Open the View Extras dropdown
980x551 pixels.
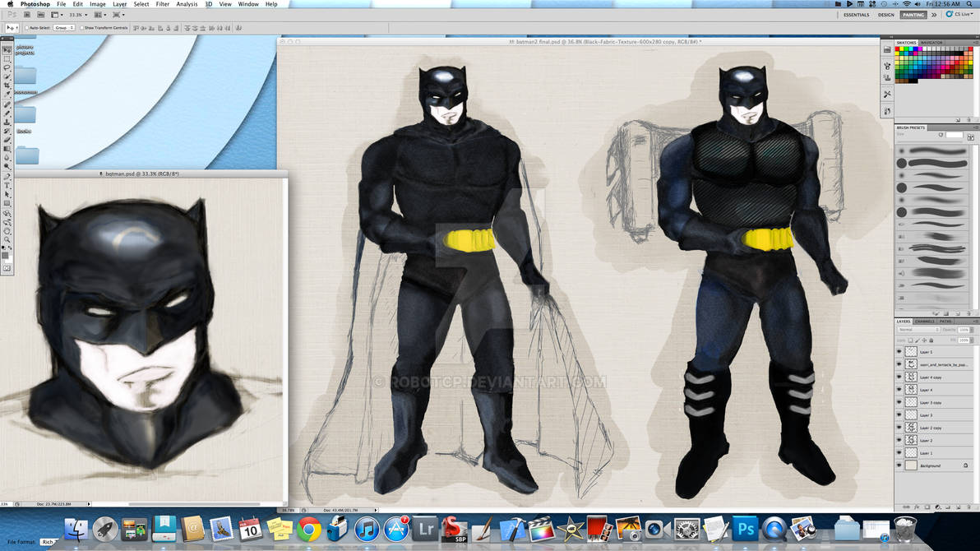56,15
